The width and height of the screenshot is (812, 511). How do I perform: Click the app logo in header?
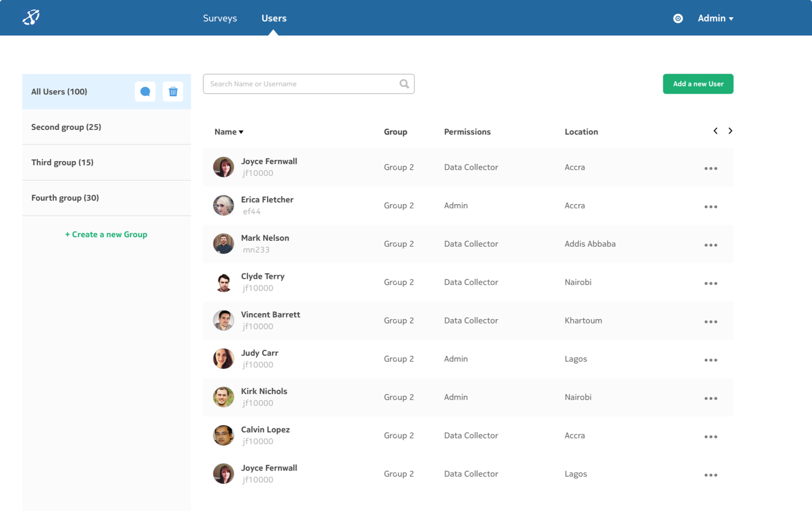coord(31,18)
